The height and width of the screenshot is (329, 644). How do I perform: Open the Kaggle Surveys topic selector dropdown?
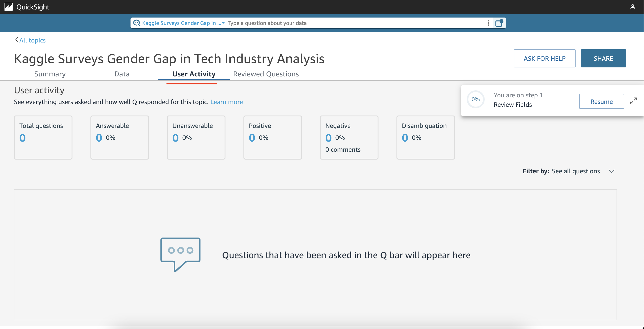tap(183, 23)
